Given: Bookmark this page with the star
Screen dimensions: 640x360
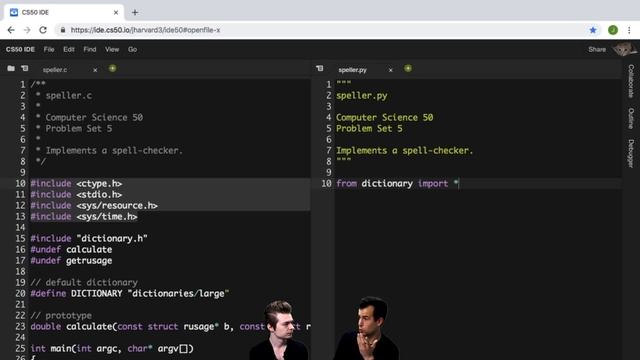Looking at the screenshot, I should (x=593, y=30).
